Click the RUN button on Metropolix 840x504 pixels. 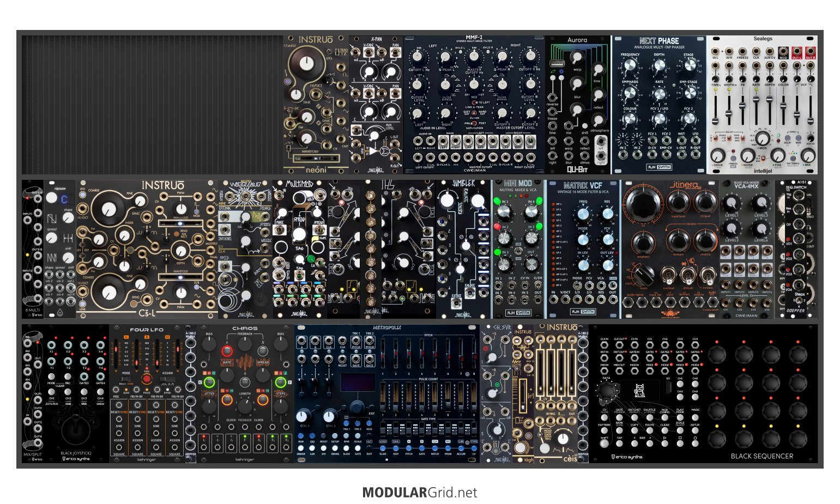[x=301, y=436]
